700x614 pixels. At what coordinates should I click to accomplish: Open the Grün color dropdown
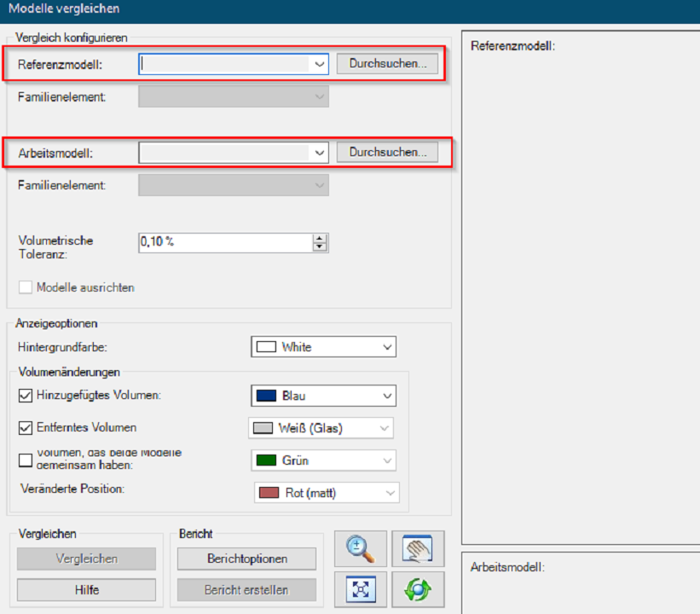(x=324, y=460)
